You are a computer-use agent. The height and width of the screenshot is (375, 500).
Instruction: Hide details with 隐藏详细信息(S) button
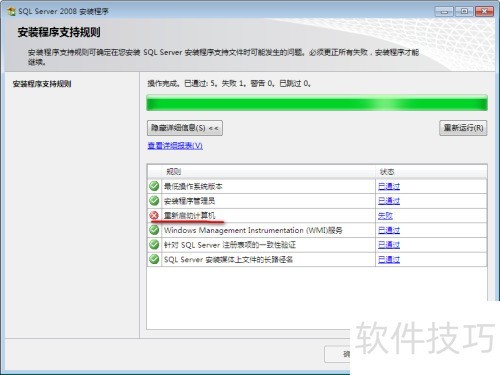[x=185, y=128]
